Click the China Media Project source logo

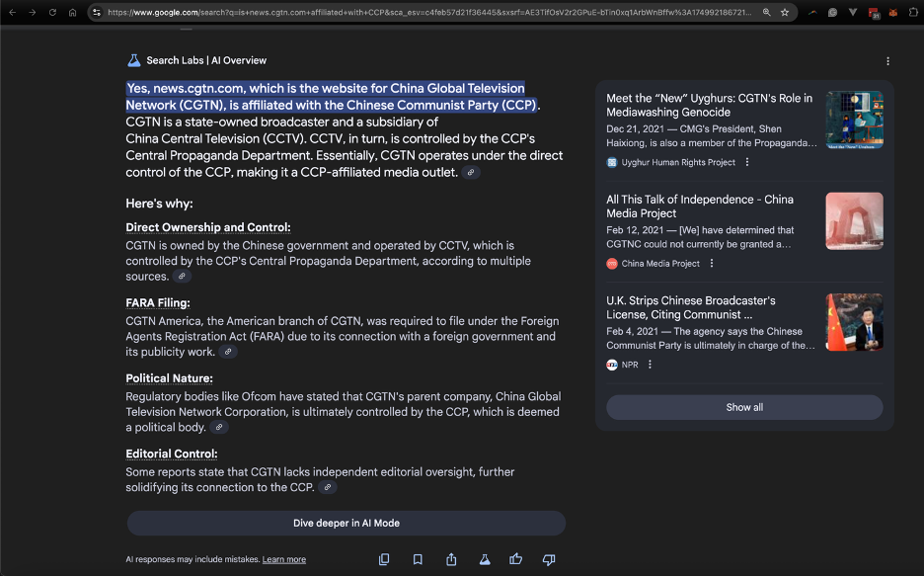click(612, 263)
